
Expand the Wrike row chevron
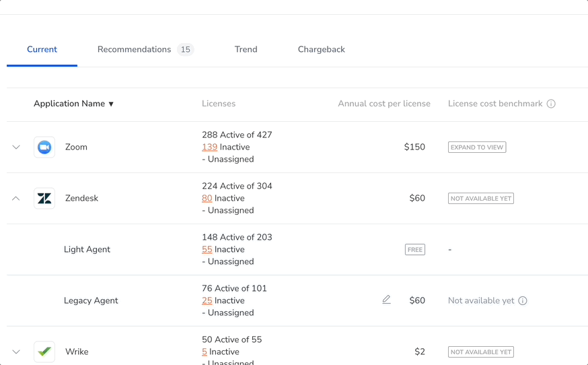coord(16,352)
